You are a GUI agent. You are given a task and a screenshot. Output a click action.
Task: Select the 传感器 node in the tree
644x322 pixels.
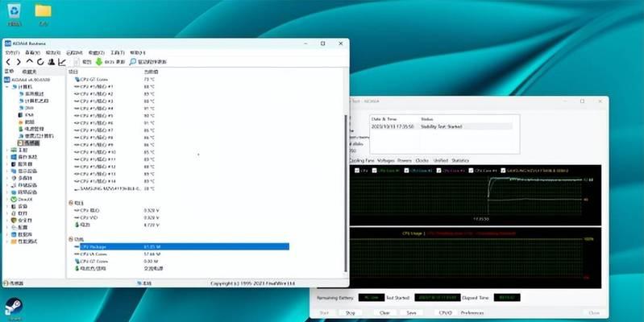[x=29, y=143]
